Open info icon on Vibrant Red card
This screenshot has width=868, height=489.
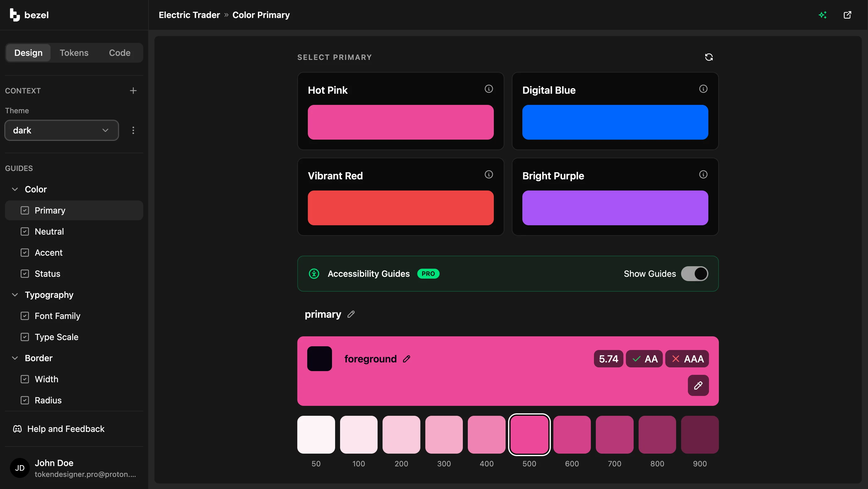489,174
